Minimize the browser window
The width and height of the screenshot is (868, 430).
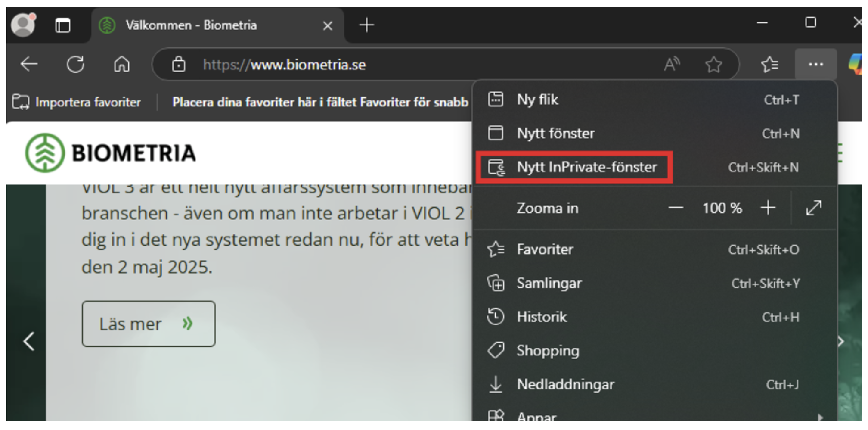click(763, 22)
